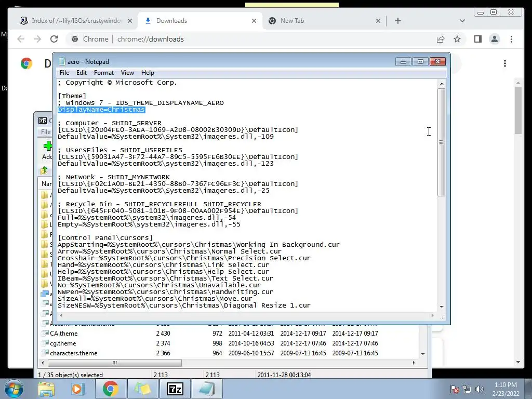
Task: Click the Notepad title bar icon
Action: [62, 61]
